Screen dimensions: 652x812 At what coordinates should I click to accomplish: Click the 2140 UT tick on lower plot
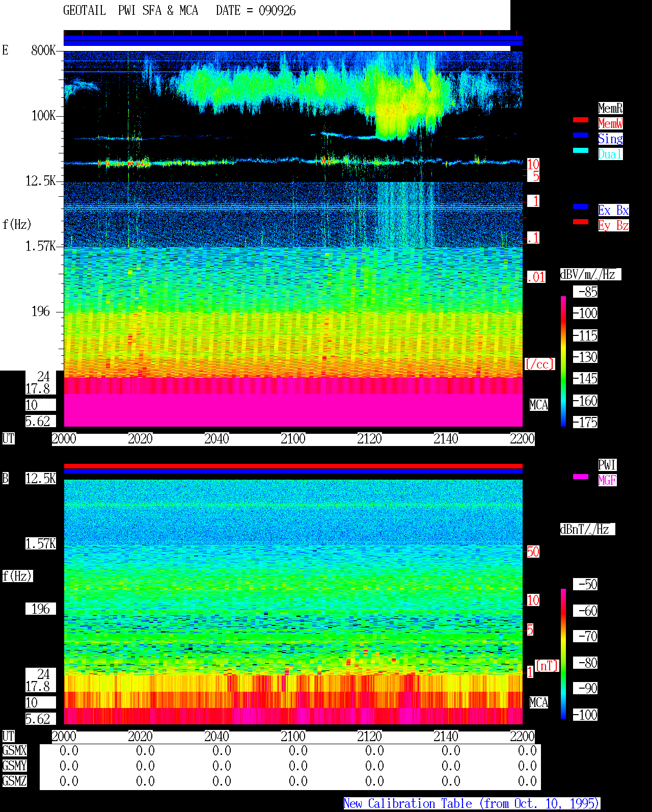point(446,736)
